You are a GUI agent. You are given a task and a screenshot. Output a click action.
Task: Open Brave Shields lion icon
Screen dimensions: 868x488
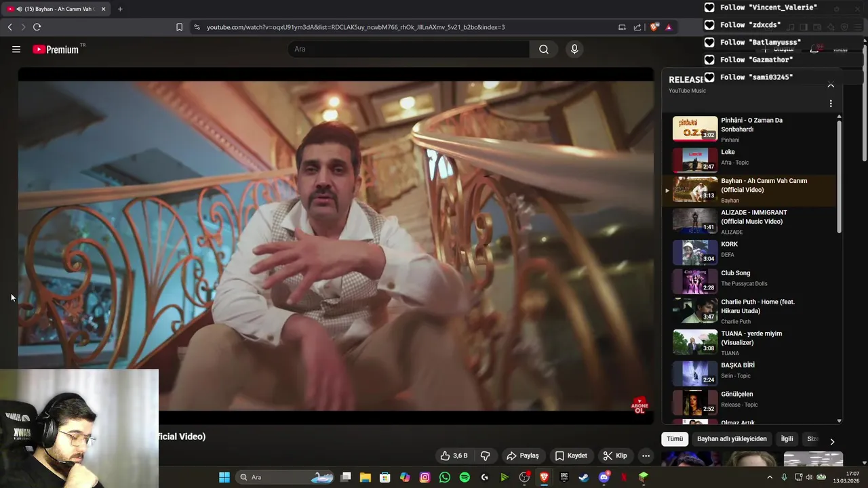[654, 27]
